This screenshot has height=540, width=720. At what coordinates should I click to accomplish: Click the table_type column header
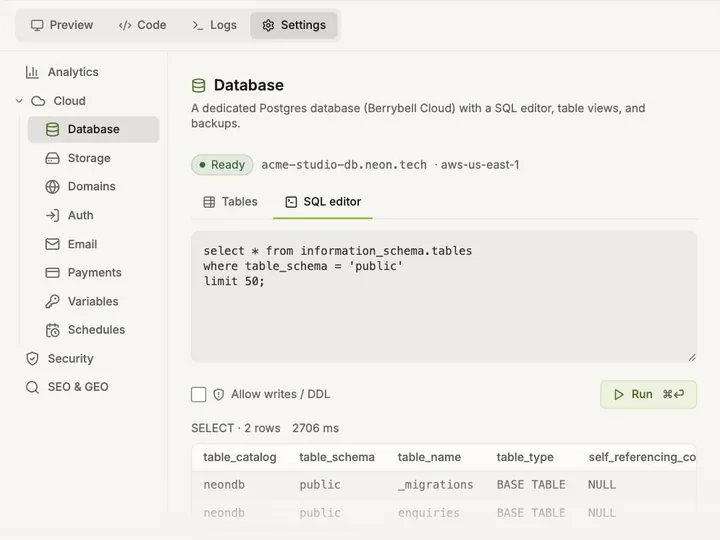click(525, 457)
